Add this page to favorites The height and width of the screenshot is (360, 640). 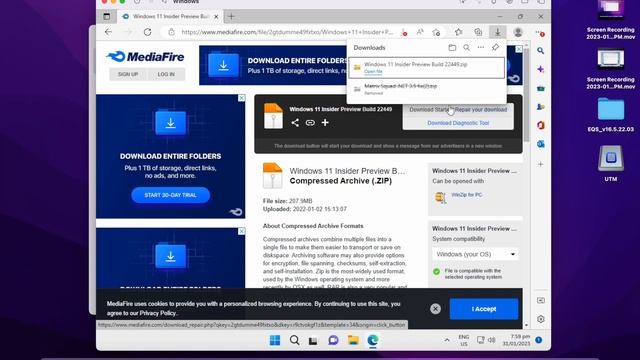pos(436,32)
